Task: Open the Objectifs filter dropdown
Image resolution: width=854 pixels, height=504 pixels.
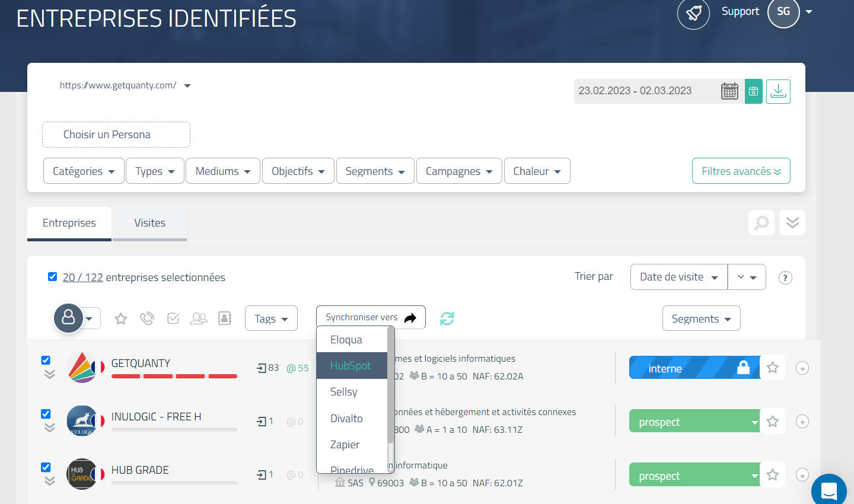Action: coord(298,171)
